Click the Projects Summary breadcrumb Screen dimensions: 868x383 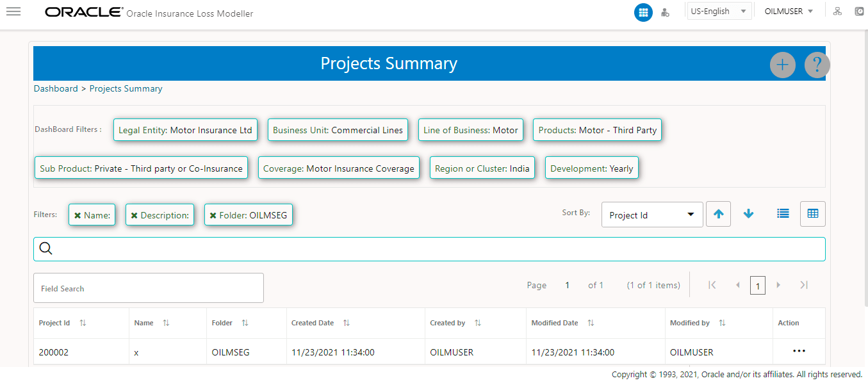pyautogui.click(x=126, y=88)
